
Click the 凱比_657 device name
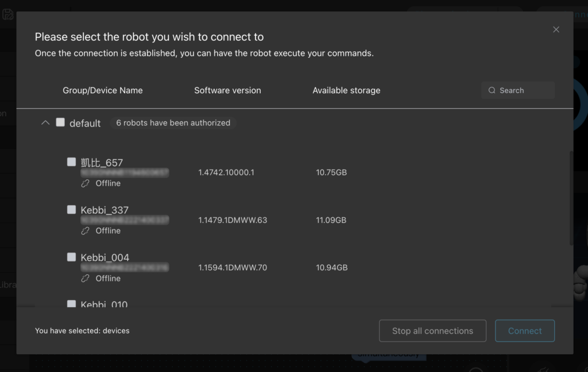(102, 163)
